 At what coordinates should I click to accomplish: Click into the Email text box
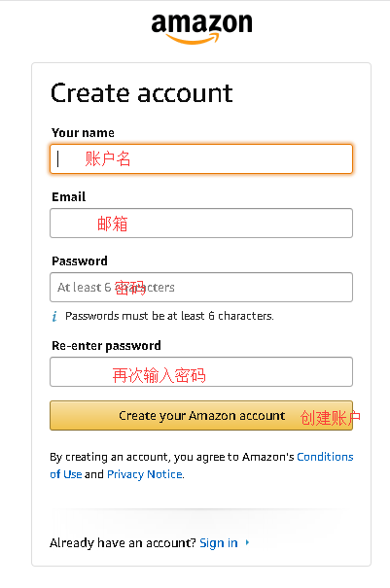(201, 224)
